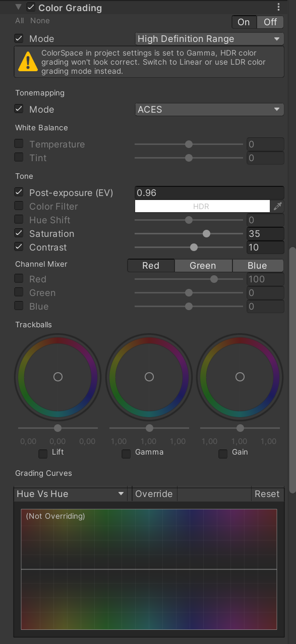
Task: Click the Tint slider handle
Action: (x=189, y=158)
